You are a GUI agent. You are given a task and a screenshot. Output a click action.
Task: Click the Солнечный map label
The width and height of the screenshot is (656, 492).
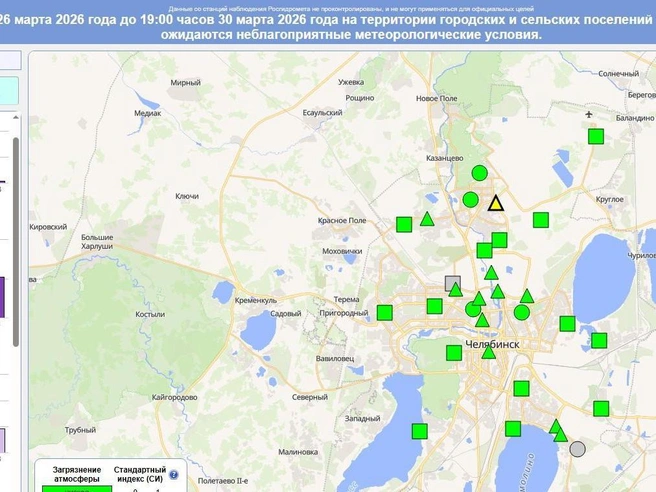click(x=618, y=74)
